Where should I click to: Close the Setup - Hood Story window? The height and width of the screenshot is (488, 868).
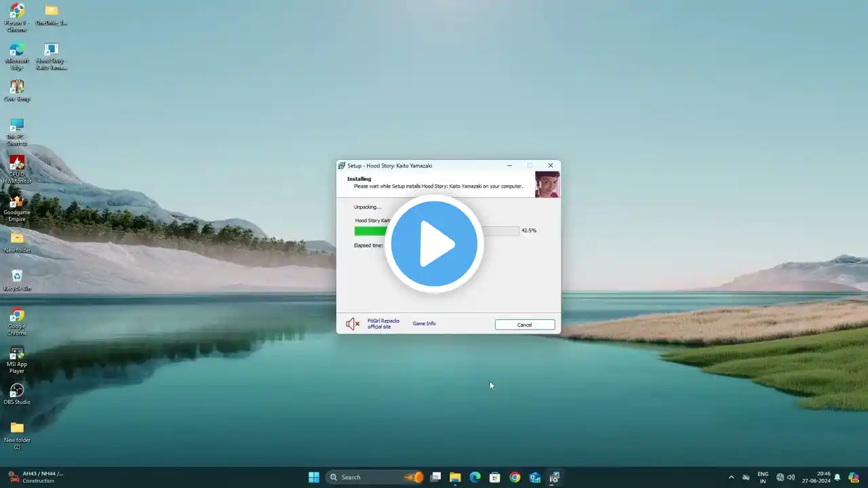[550, 165]
